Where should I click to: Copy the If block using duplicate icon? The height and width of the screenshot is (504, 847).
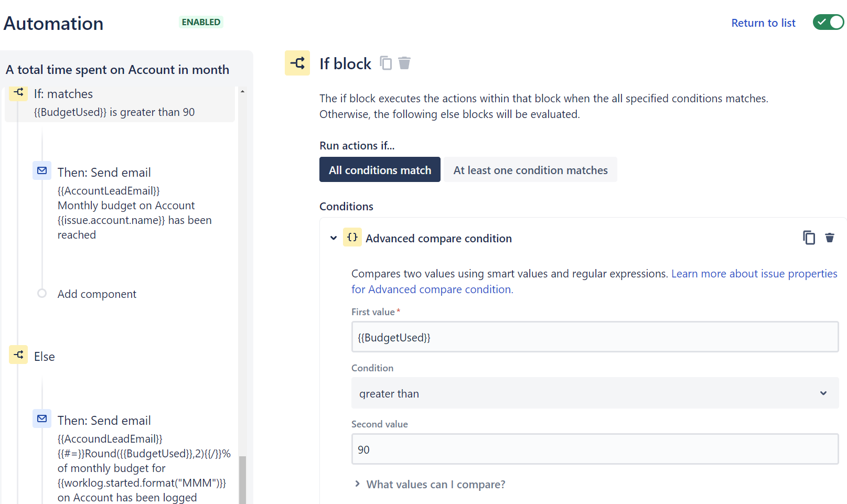[386, 63]
